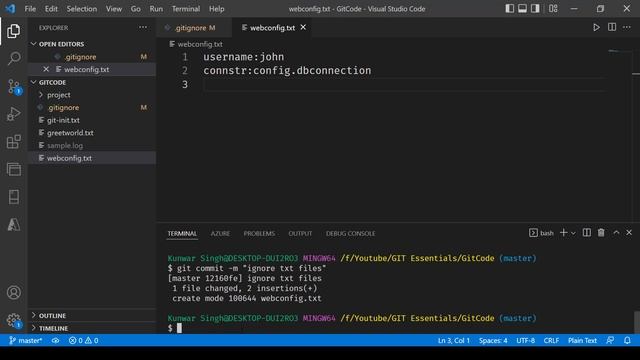640x360 pixels.
Task: Close webconfig.txt in Open Editors
Action: tap(46, 69)
